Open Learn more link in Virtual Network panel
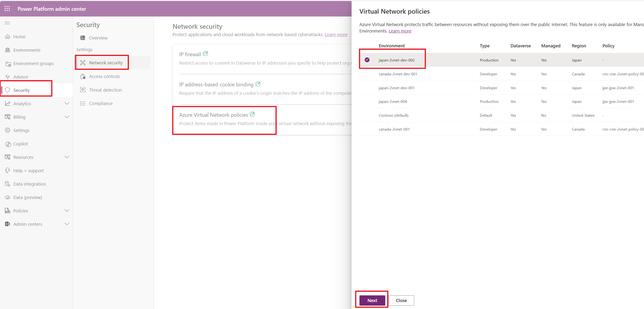The image size is (644, 309). point(400,31)
